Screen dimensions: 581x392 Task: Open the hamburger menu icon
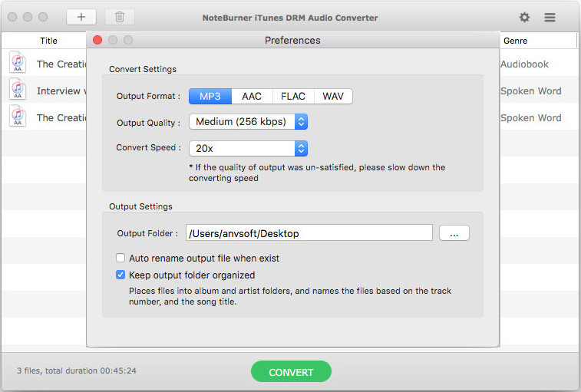[550, 17]
